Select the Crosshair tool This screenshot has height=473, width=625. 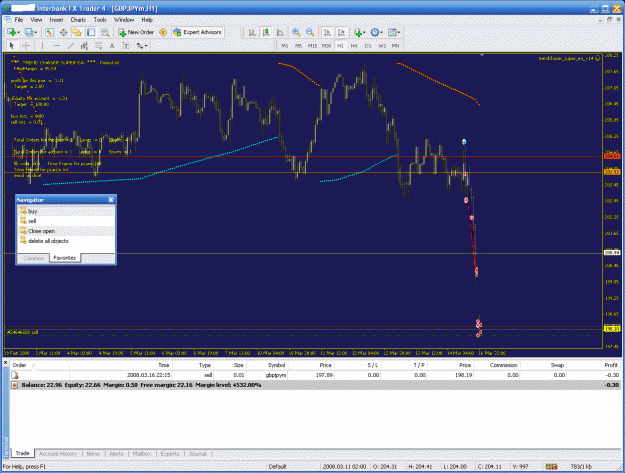[26, 46]
